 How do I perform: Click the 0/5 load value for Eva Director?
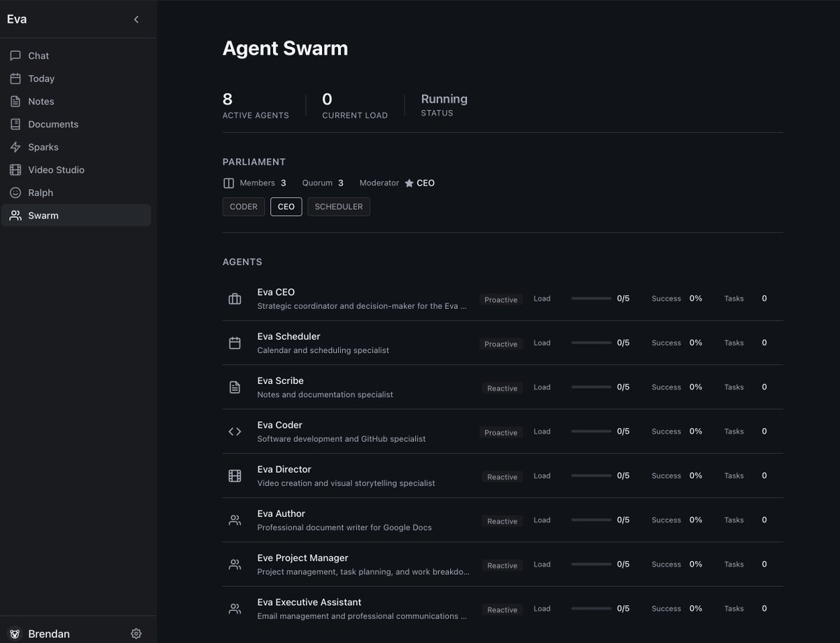tap(623, 476)
